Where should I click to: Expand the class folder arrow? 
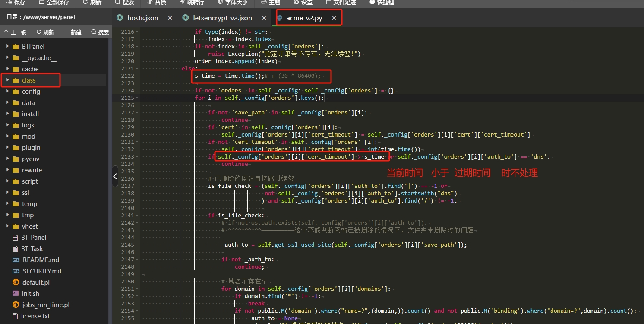coord(7,80)
